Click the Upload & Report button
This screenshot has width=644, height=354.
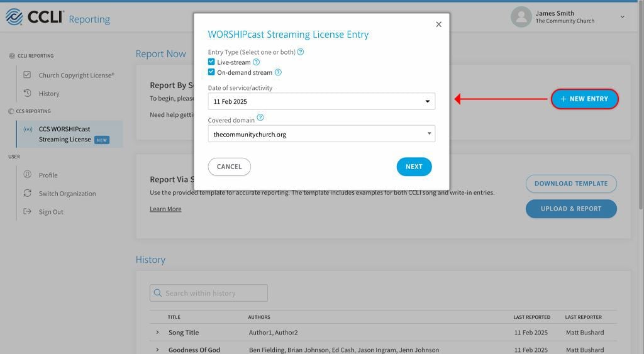tap(571, 209)
